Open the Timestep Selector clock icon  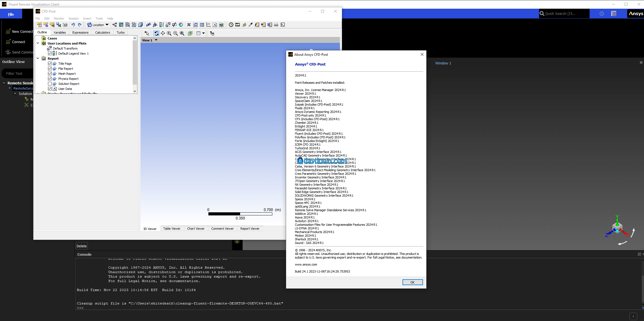(x=231, y=25)
